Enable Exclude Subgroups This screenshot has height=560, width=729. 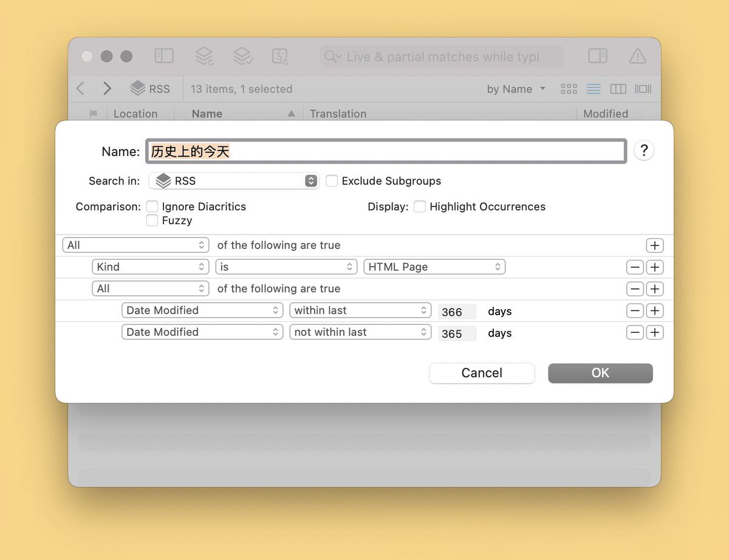click(x=332, y=181)
